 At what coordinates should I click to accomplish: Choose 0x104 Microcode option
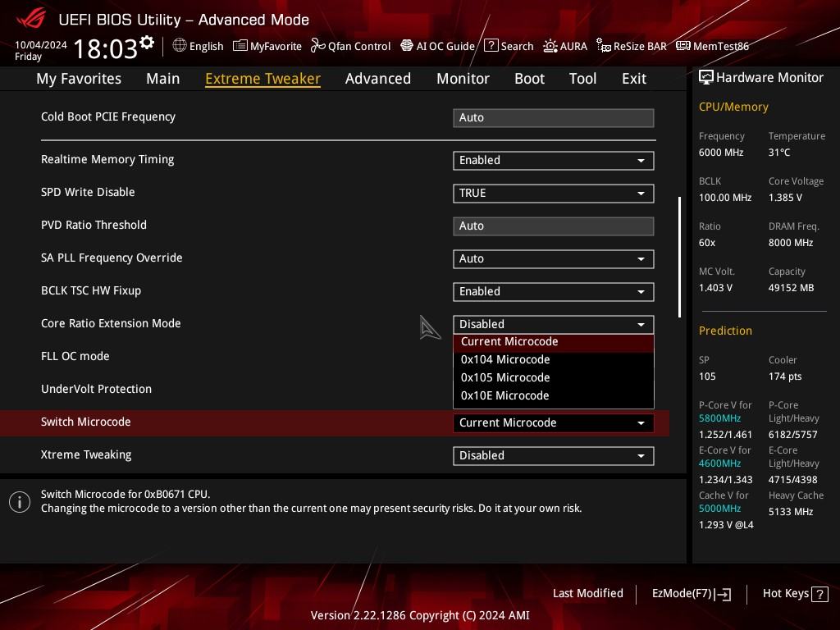click(554, 360)
